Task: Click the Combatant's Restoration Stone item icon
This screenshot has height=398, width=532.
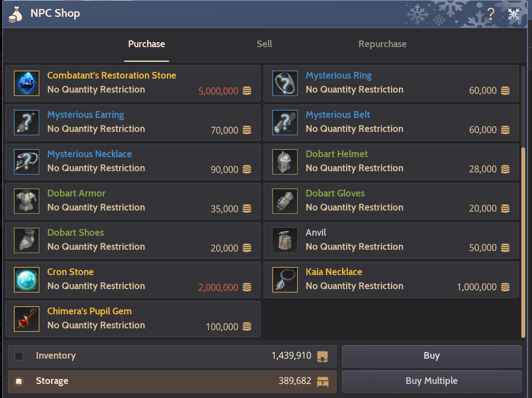Action: pyautogui.click(x=26, y=83)
